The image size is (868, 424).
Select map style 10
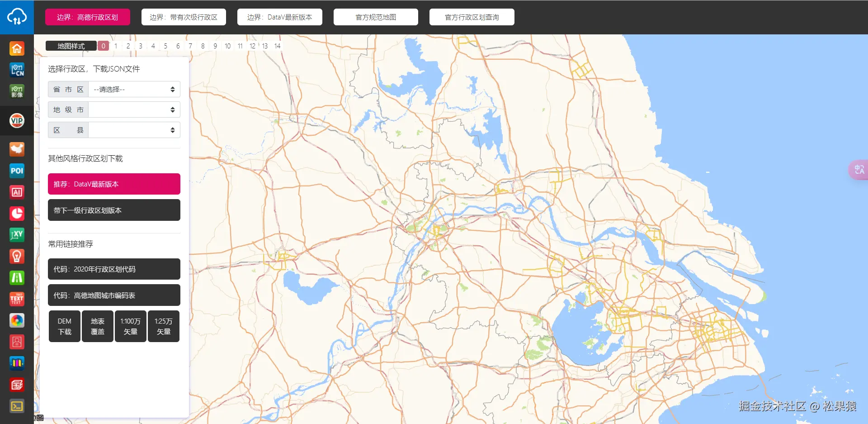tap(227, 46)
